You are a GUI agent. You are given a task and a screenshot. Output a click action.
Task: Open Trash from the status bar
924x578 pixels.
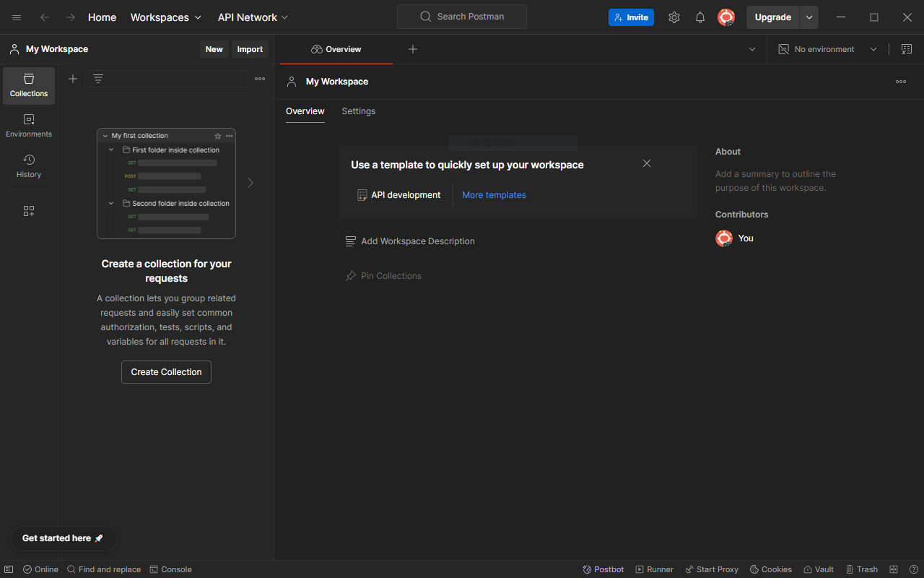pos(862,569)
